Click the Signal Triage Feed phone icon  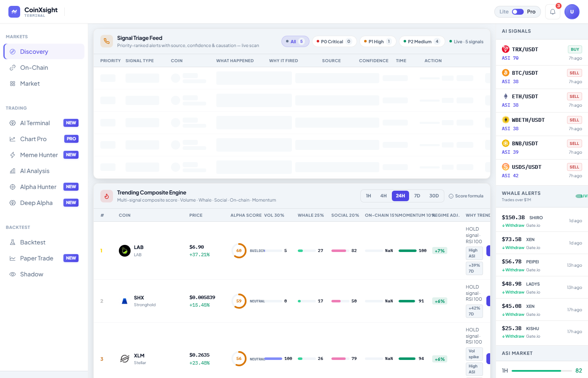pyautogui.click(x=107, y=41)
